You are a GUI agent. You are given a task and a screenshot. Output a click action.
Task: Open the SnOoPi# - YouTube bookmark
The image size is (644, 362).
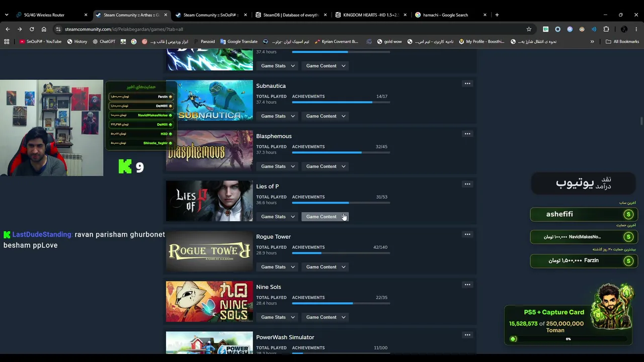coord(40,42)
